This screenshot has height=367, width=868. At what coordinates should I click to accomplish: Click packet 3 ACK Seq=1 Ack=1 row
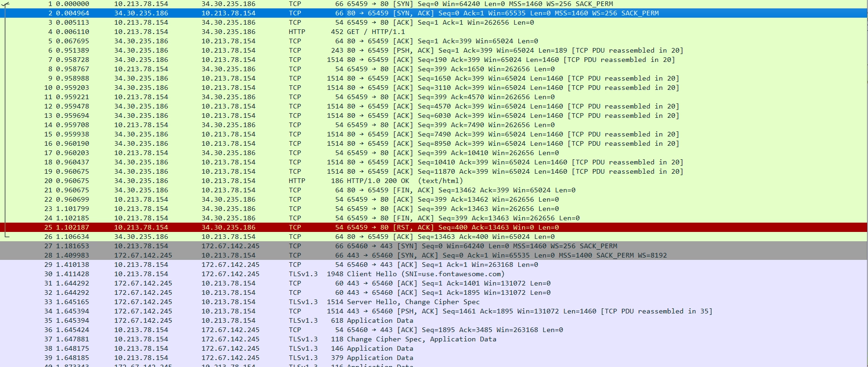point(434,22)
